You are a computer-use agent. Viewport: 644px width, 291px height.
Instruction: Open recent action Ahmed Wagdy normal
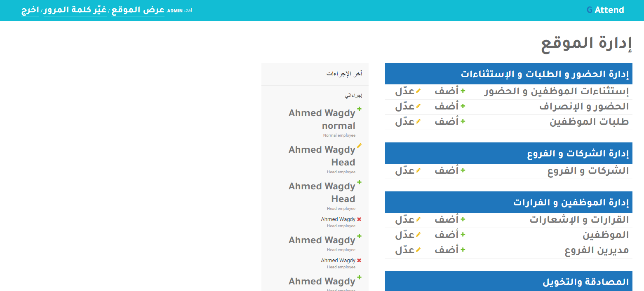coord(322,119)
